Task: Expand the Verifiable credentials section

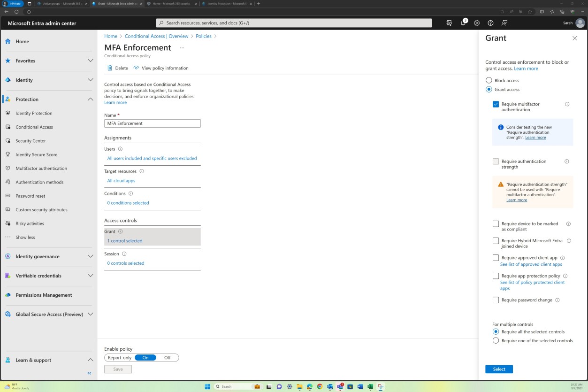Action: pos(90,276)
